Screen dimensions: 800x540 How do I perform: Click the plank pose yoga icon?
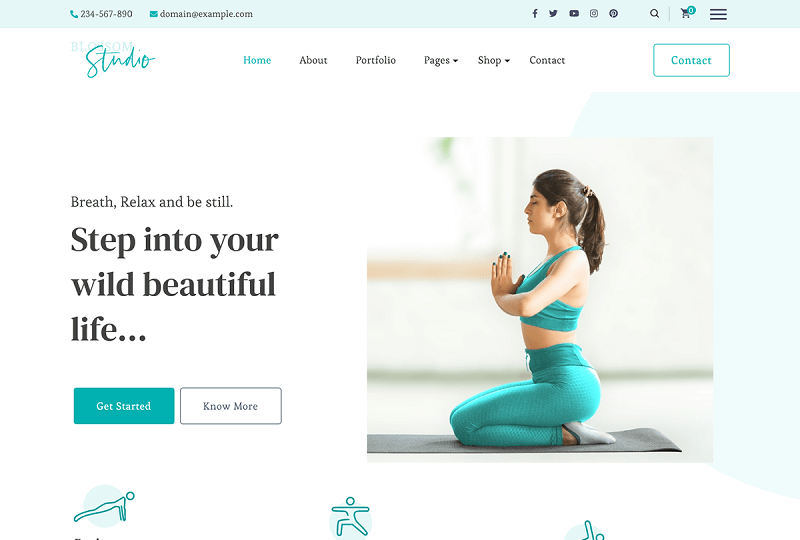[105, 506]
